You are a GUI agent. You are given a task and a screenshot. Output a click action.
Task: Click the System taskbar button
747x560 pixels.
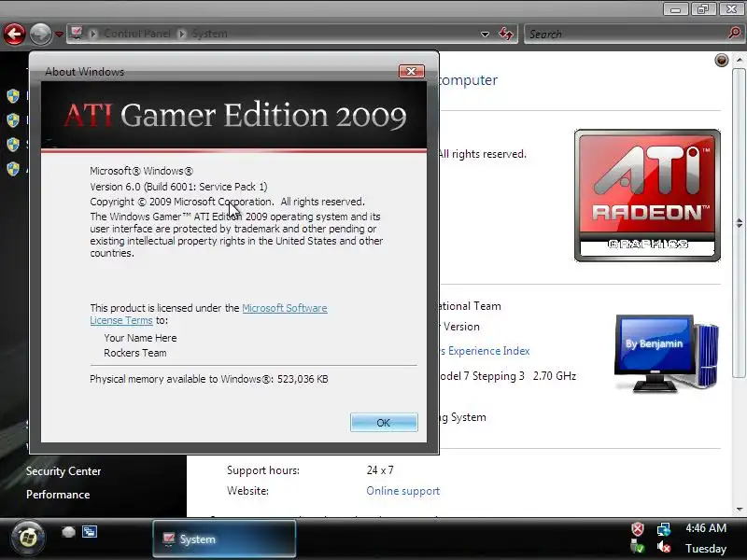pos(224,539)
